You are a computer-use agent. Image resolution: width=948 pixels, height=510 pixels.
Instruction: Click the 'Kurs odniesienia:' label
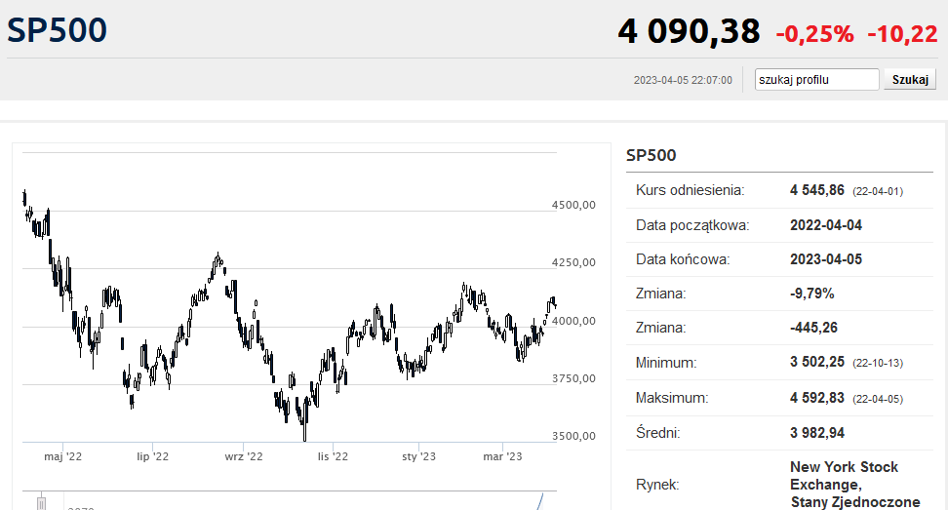coord(690,190)
